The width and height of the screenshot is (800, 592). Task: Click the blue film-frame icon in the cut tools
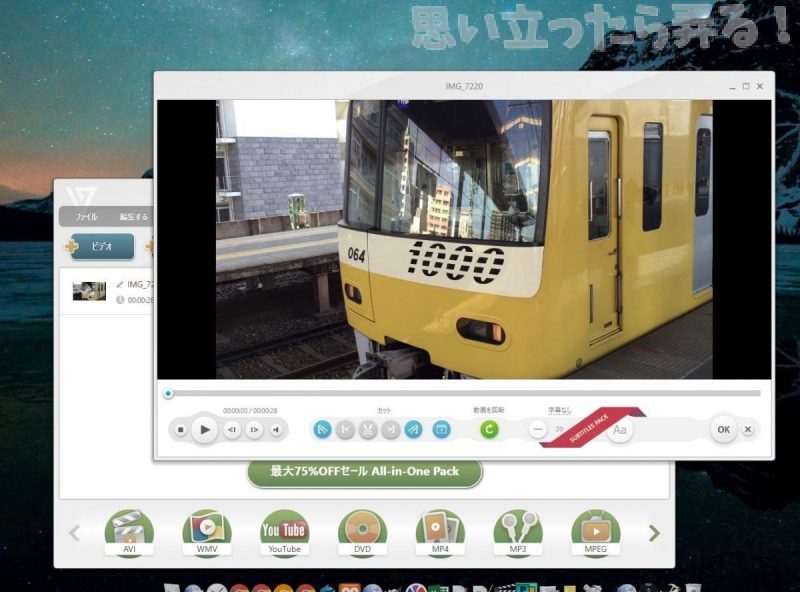(x=441, y=429)
